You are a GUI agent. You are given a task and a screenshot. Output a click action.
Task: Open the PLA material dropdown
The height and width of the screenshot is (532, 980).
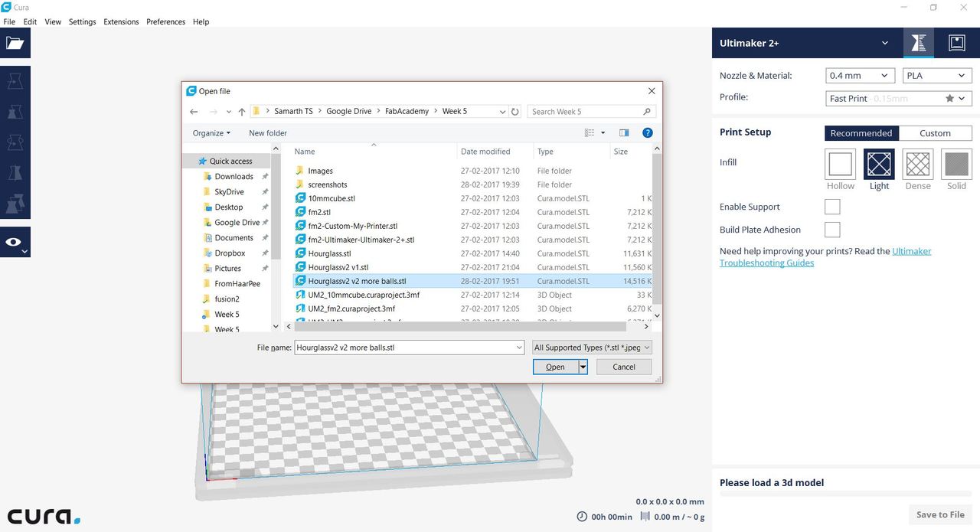click(937, 76)
